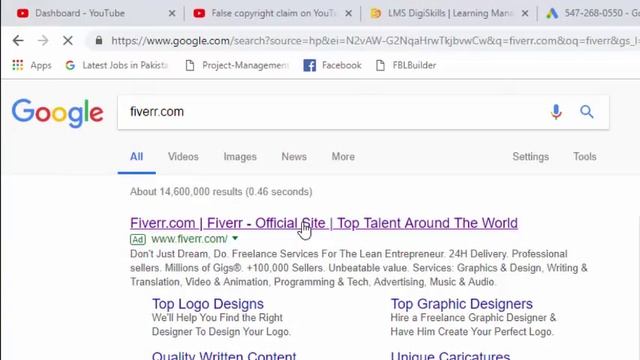Click the 'About 14,600,000 results' text
Screen dimensions: 640x360
click(x=221, y=192)
